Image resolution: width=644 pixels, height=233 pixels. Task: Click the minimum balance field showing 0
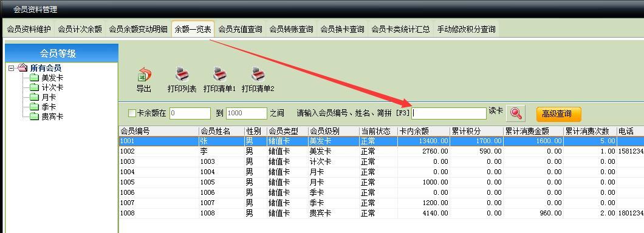tap(190, 113)
